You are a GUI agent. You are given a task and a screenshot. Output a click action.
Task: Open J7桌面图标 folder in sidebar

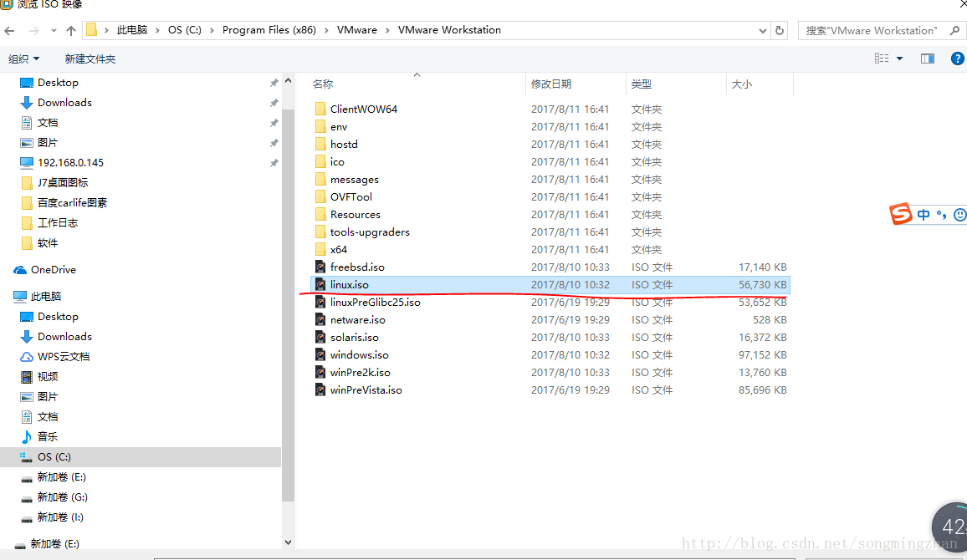pyautogui.click(x=62, y=182)
